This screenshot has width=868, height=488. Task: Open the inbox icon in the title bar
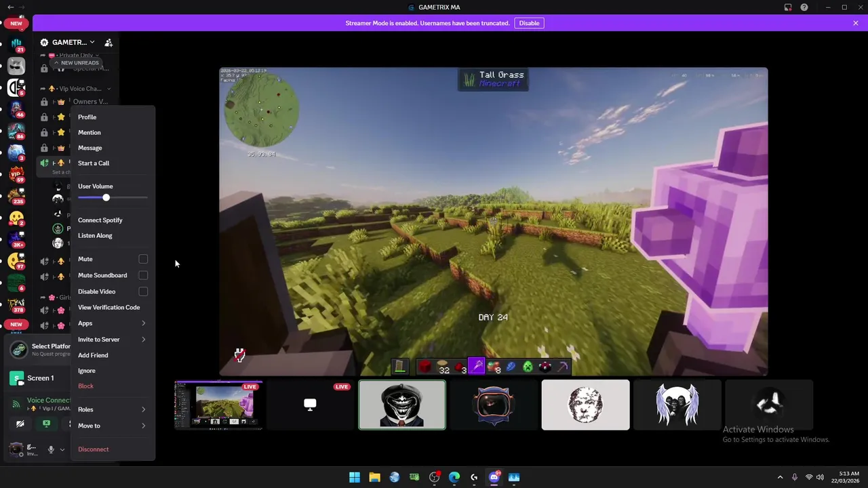point(788,7)
